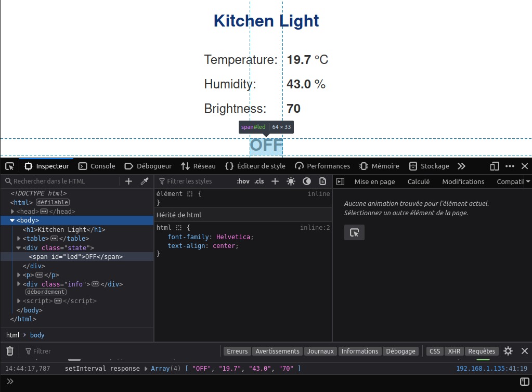Add a new node in HTML tree

point(129,181)
